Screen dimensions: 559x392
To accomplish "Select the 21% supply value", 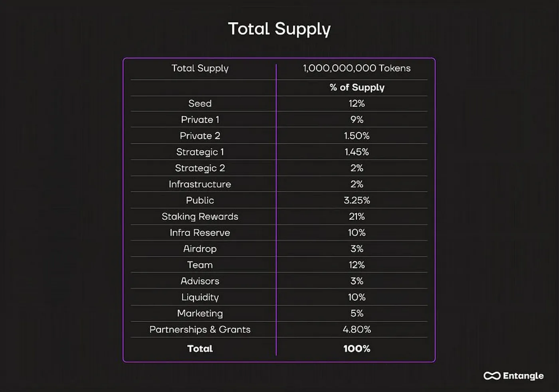I will point(357,217).
